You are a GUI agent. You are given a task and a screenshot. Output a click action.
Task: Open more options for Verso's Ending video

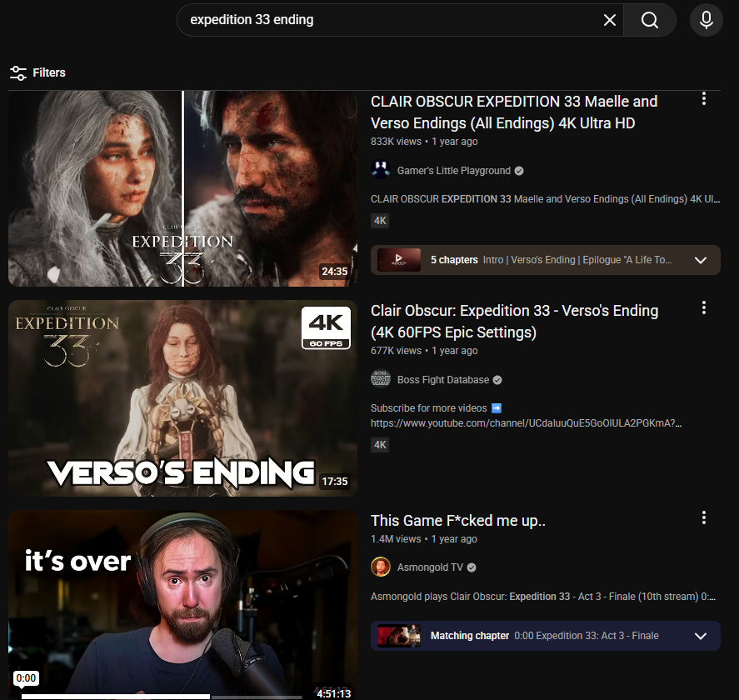(704, 308)
